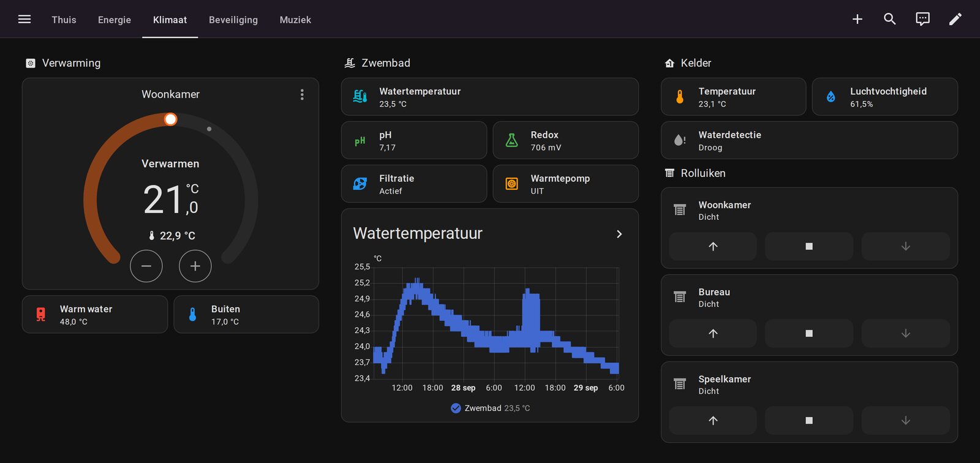Stop the Bureau roller shutter

(x=809, y=333)
